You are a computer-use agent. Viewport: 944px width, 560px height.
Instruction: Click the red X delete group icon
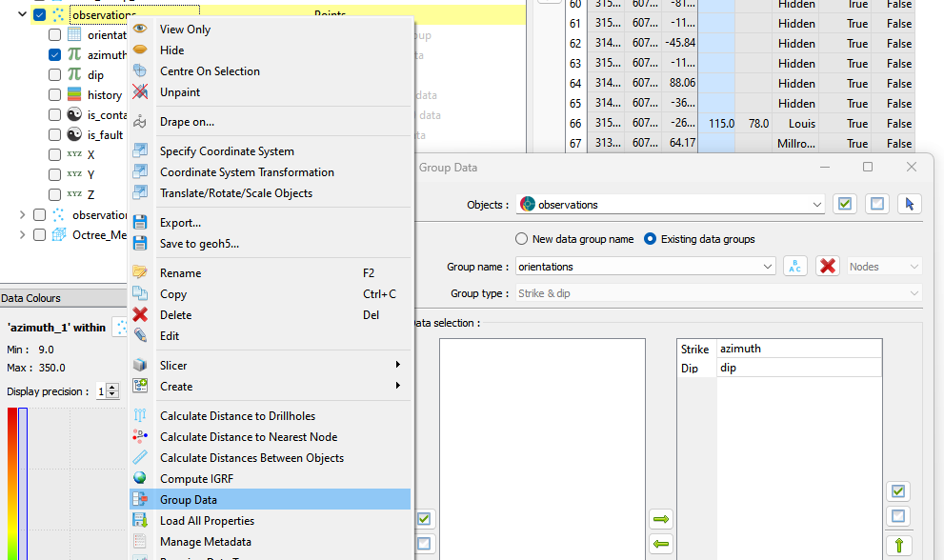[828, 267]
